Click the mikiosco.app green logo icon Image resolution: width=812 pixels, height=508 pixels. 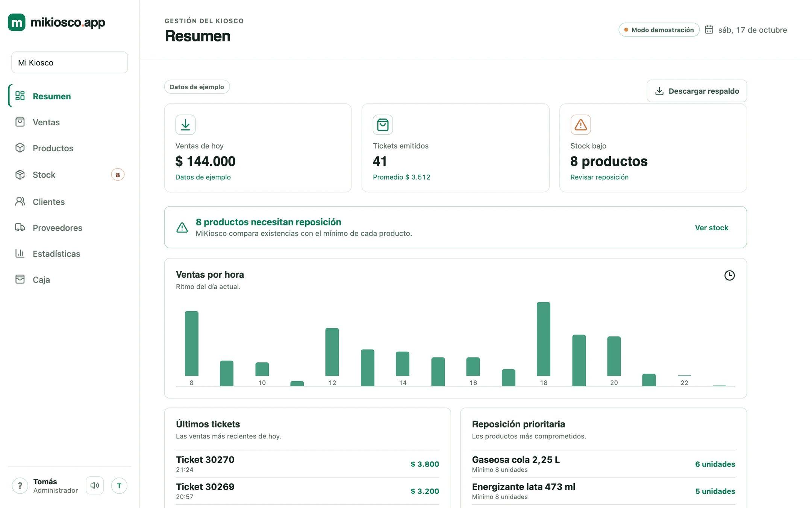click(17, 23)
